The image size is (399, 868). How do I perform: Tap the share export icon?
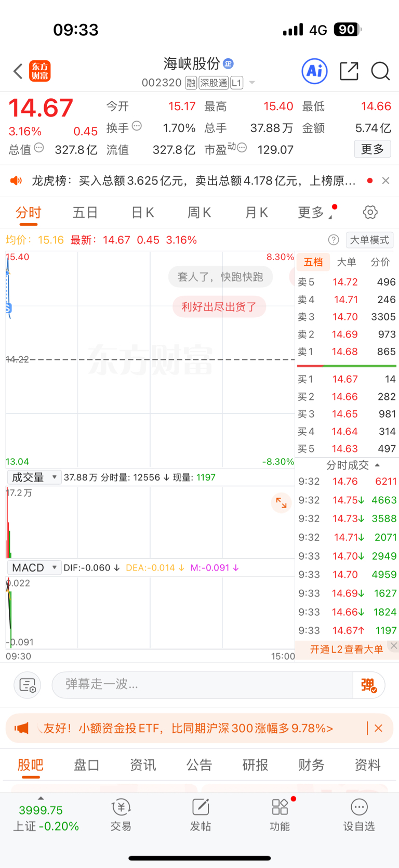pyautogui.click(x=349, y=71)
